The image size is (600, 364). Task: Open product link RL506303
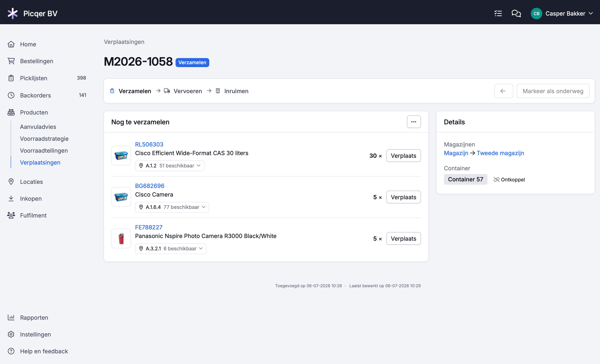click(x=149, y=144)
